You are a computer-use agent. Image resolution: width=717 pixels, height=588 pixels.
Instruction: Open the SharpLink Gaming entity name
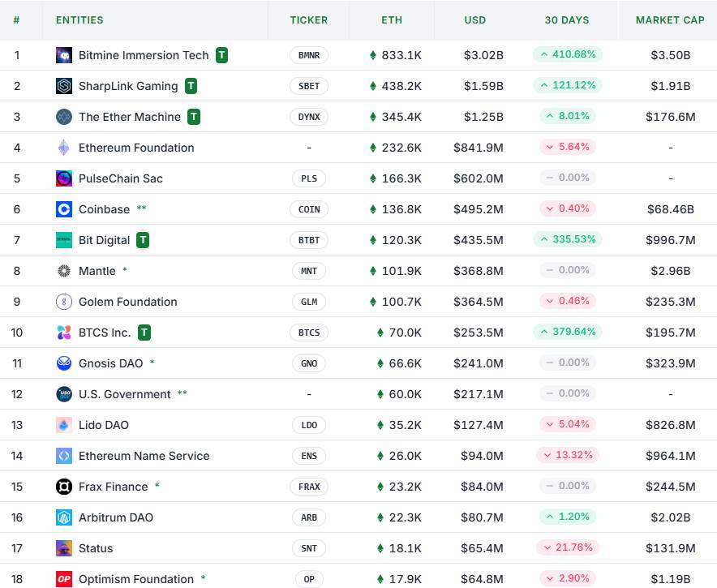click(x=128, y=86)
